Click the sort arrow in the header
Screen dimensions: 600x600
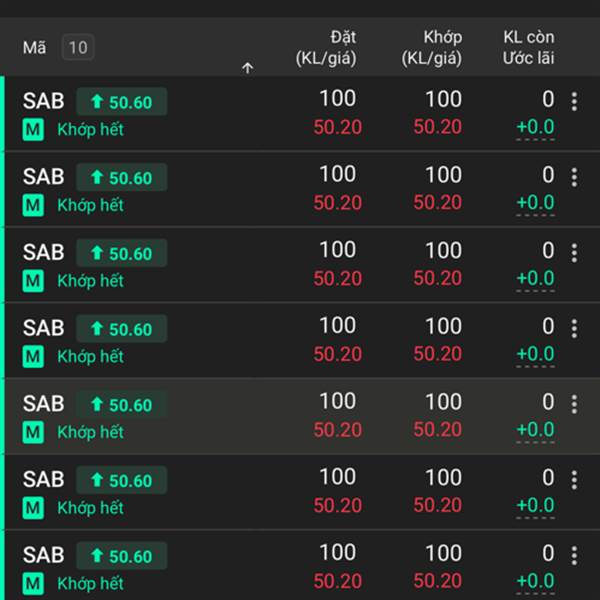[248, 68]
